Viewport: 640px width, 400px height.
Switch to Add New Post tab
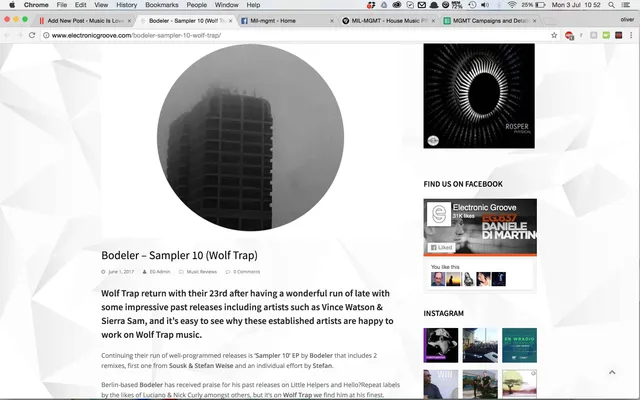tap(84, 21)
